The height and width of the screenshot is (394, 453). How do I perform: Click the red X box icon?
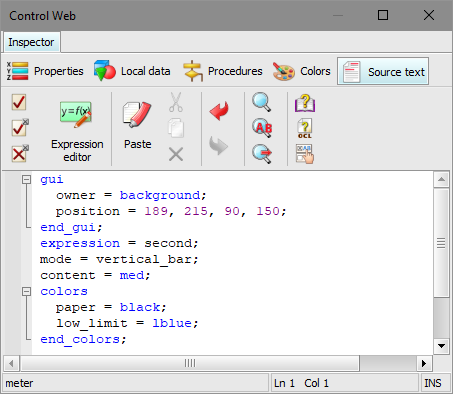pyautogui.click(x=20, y=154)
